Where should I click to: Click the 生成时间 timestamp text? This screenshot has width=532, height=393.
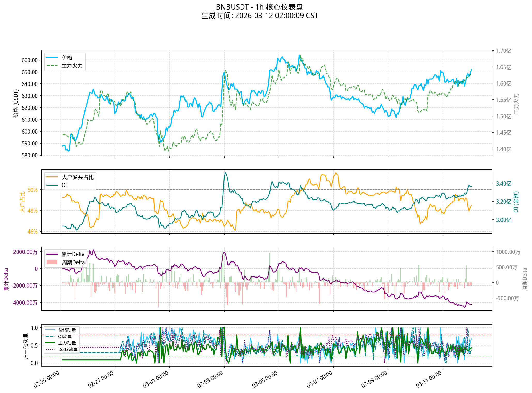pos(259,16)
